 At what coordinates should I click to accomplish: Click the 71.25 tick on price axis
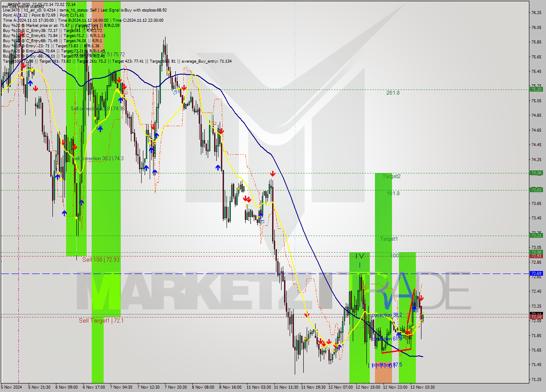click(536, 379)
